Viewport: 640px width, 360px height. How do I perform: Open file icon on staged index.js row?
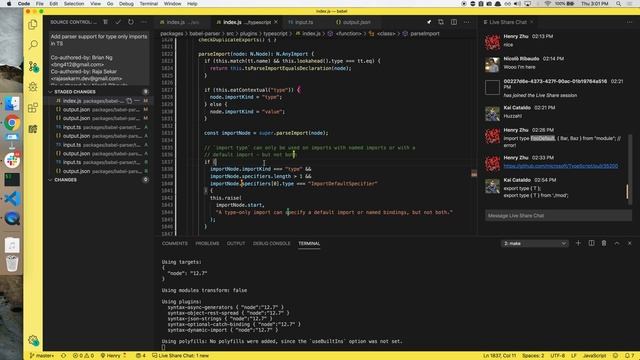coord(129,101)
